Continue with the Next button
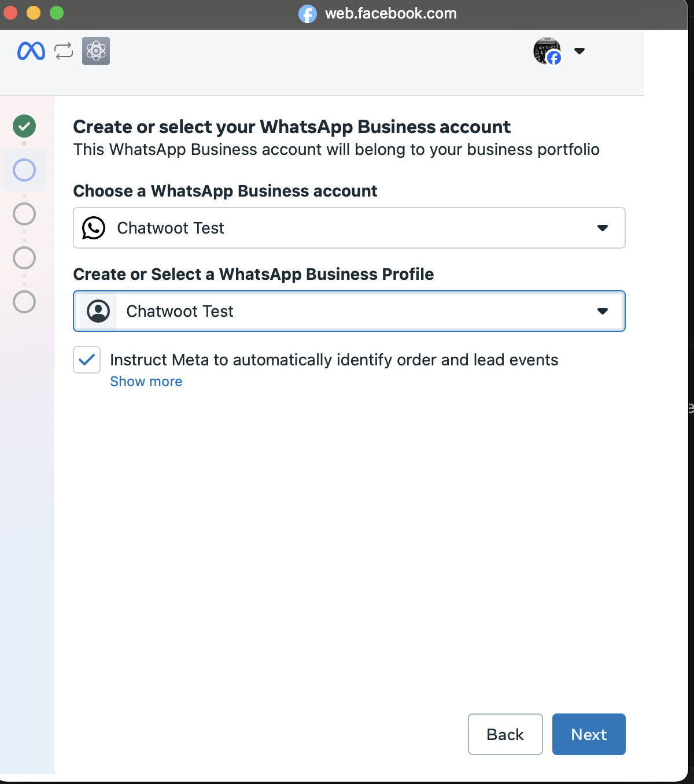Image resolution: width=694 pixels, height=784 pixels. 589,734
